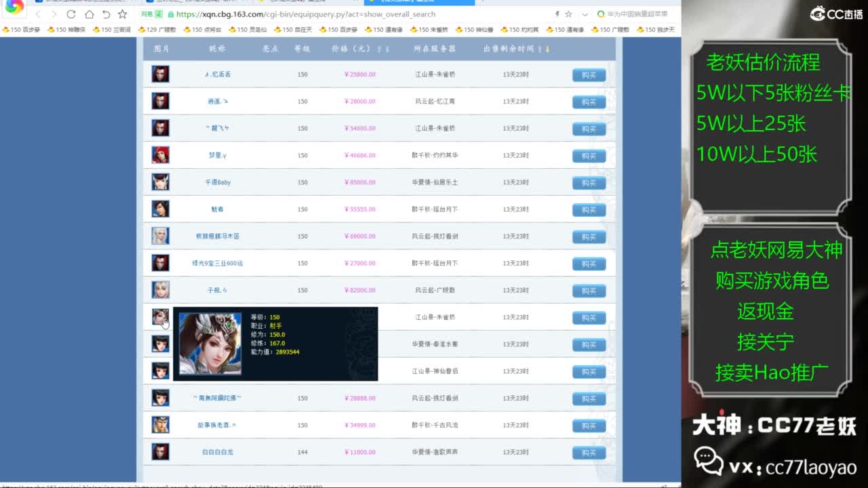The image size is (868, 488).
Task: Click the avatar beside 白白白白龙
Action: click(x=160, y=452)
